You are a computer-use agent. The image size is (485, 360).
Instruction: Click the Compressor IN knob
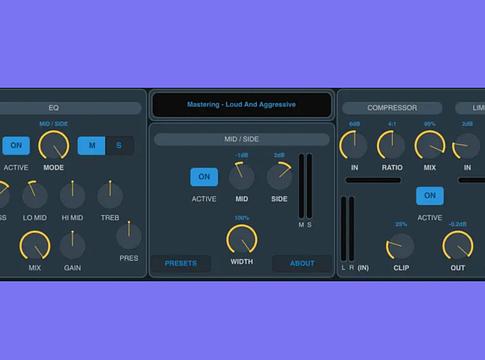pos(354,146)
